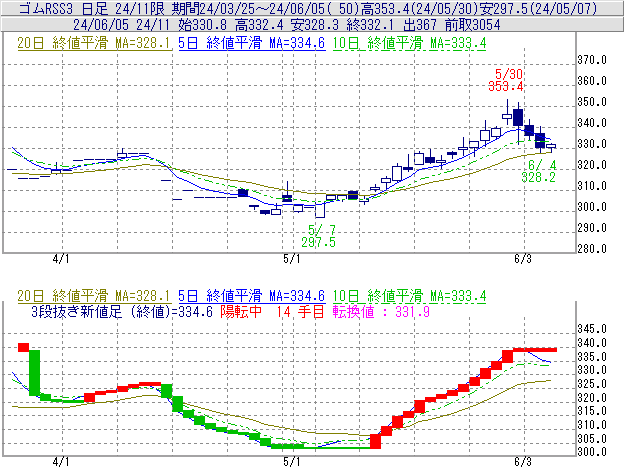Click the 10日 終値平滑 legend in lower chart
The width and height of the screenshot is (624, 475).
pos(409,296)
